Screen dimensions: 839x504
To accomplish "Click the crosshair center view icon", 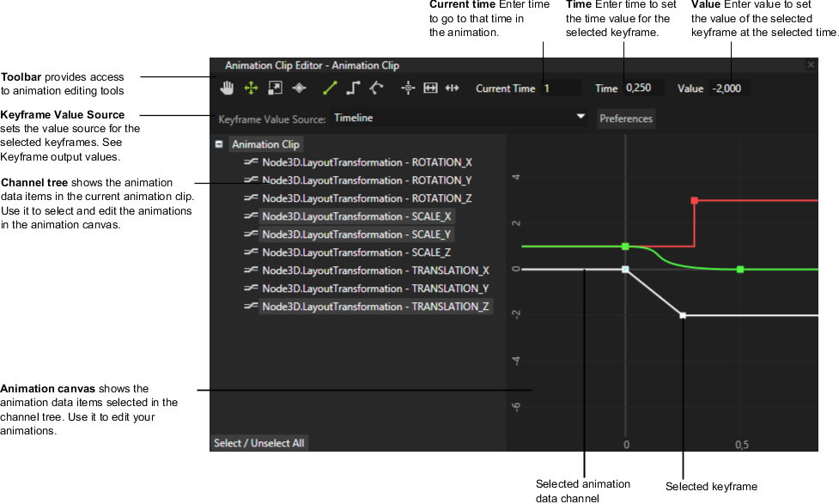I will (408, 88).
